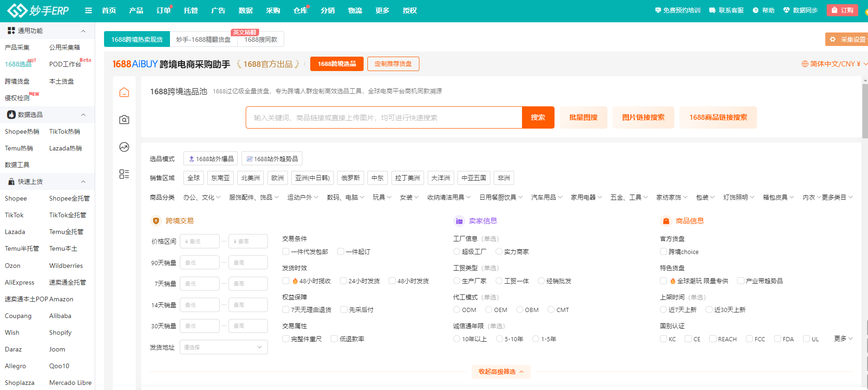This screenshot has height=390, width=868.
Task: Expand the 运动户外 category dropdown
Action: [x=303, y=197]
